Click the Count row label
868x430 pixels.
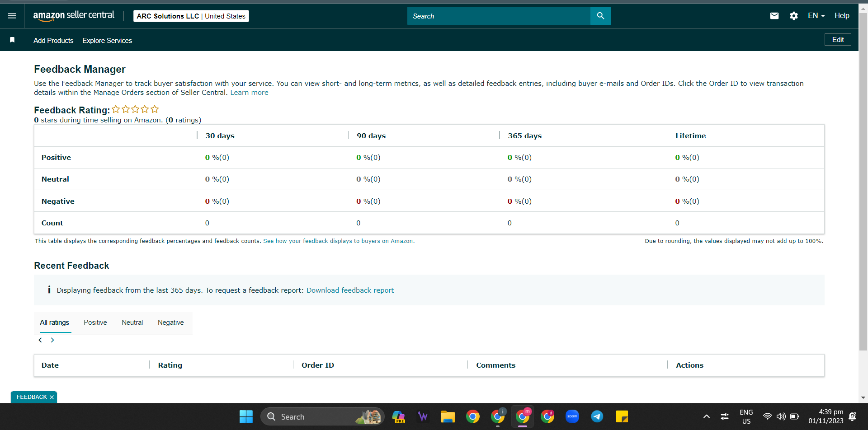pyautogui.click(x=52, y=223)
